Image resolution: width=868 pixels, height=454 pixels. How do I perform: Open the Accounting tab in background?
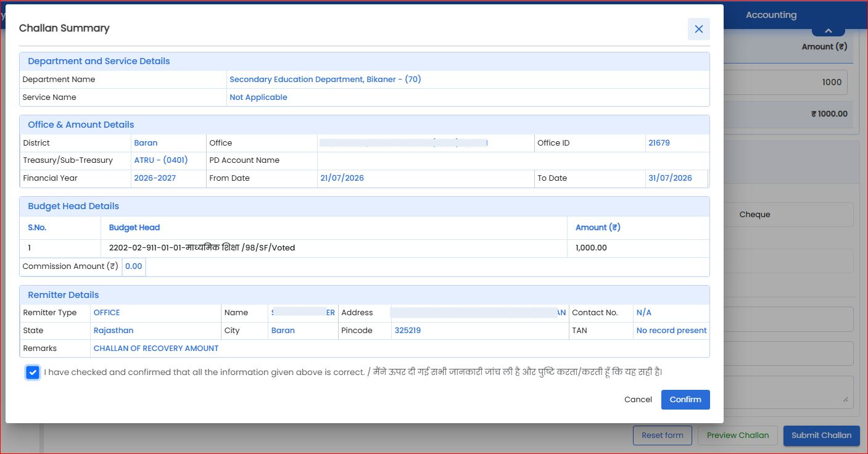(771, 15)
